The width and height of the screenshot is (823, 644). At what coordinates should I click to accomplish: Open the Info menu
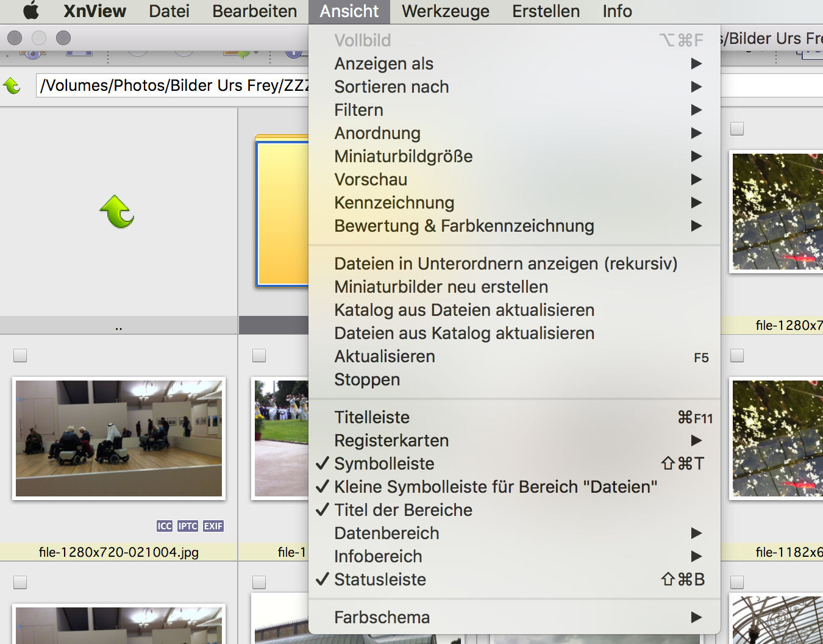coord(618,11)
